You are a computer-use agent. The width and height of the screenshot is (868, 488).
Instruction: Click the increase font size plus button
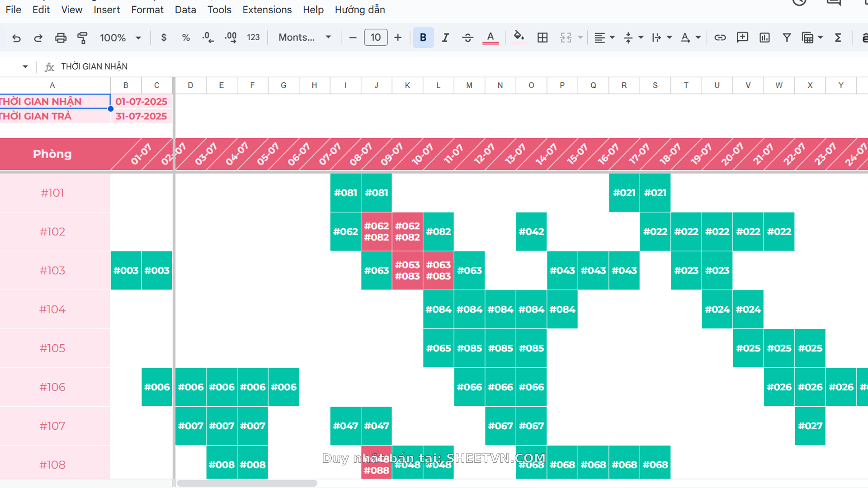(398, 38)
